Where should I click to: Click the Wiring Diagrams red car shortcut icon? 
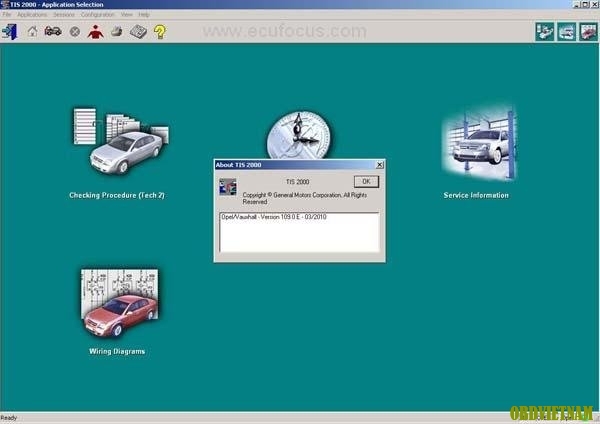pos(588,31)
